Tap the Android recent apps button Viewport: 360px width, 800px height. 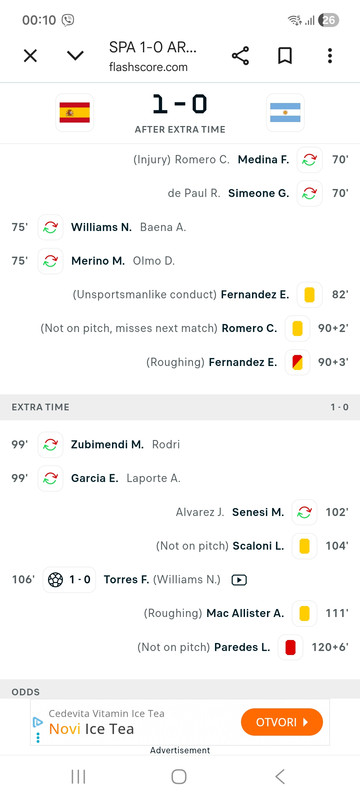(78, 777)
